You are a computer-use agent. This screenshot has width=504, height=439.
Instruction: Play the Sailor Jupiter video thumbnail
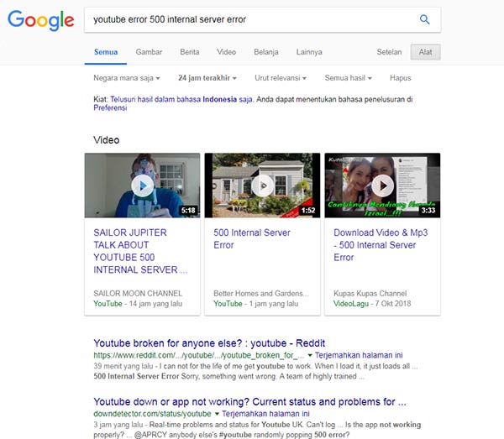[x=143, y=186]
